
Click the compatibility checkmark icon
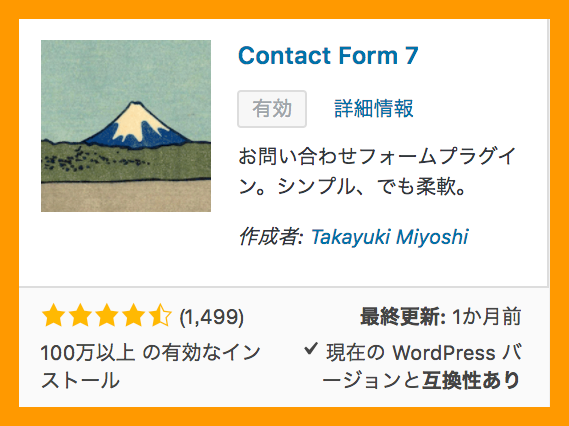pos(311,349)
